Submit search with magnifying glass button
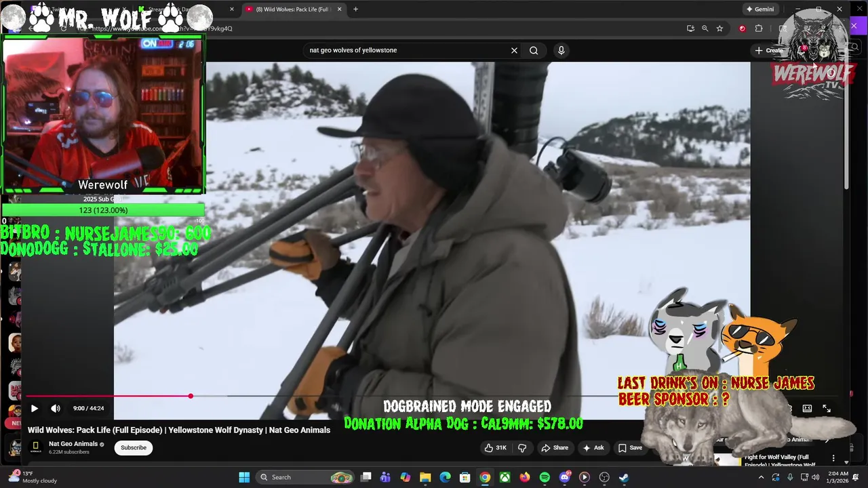Image resolution: width=868 pixels, height=488 pixels. [x=534, y=50]
